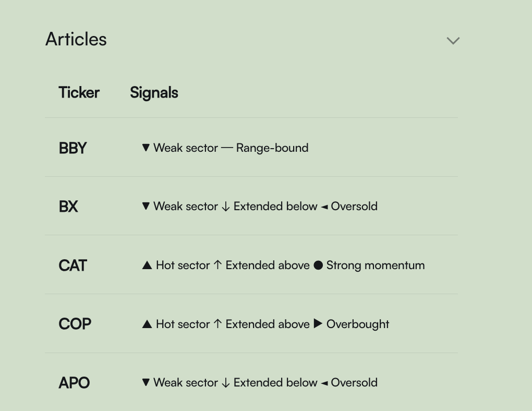Open the CAT ticker row

(72, 265)
